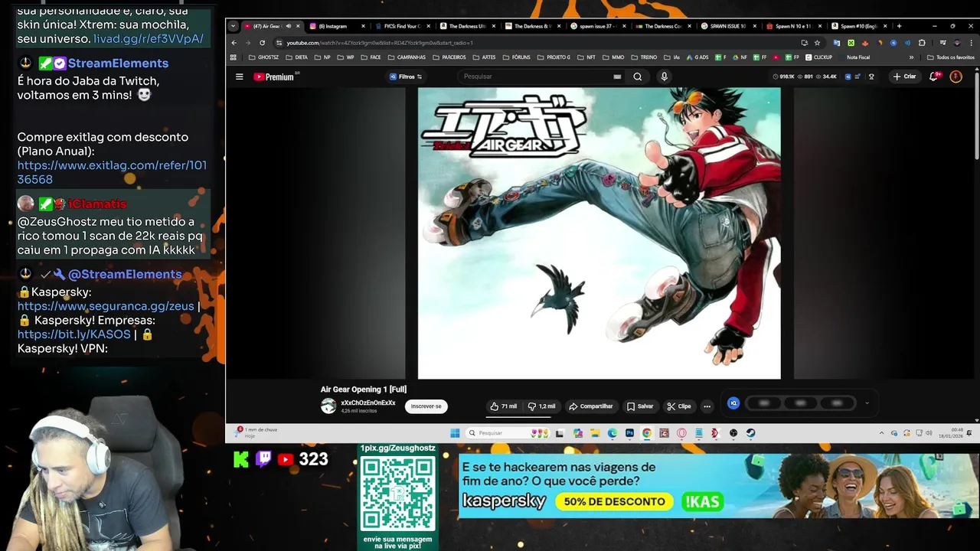
Task: Open the xXxChOzEnOnExXx channel avatar
Action: (328, 406)
